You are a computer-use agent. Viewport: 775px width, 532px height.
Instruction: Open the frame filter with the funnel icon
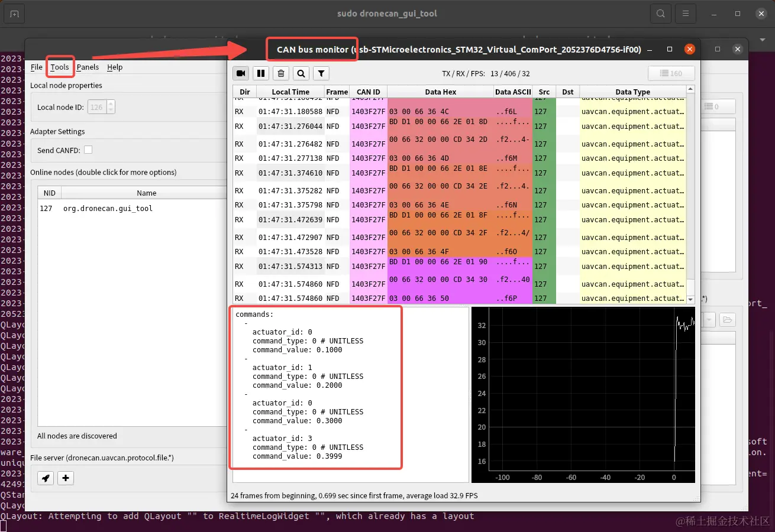tap(321, 73)
